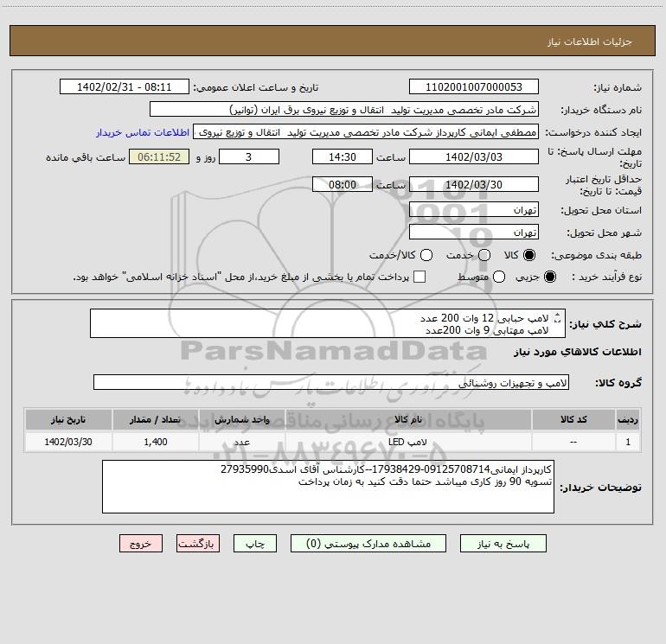Click the شماره نیاز number field
The image size is (666, 644).
pos(474,87)
